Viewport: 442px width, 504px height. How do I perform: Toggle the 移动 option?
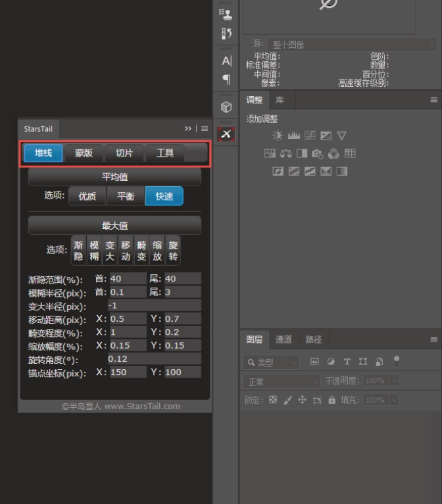click(x=126, y=251)
